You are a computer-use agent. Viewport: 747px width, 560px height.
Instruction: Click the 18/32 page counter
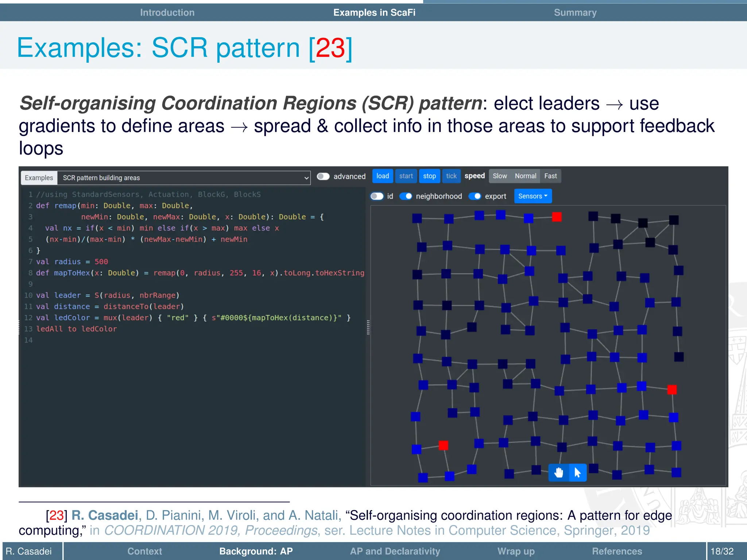click(x=722, y=551)
